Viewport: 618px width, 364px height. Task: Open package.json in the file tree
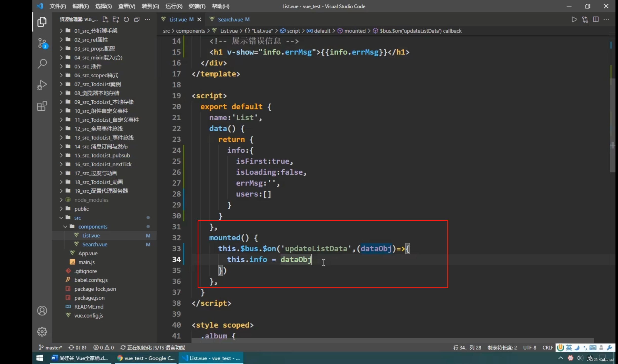(x=104, y=298)
